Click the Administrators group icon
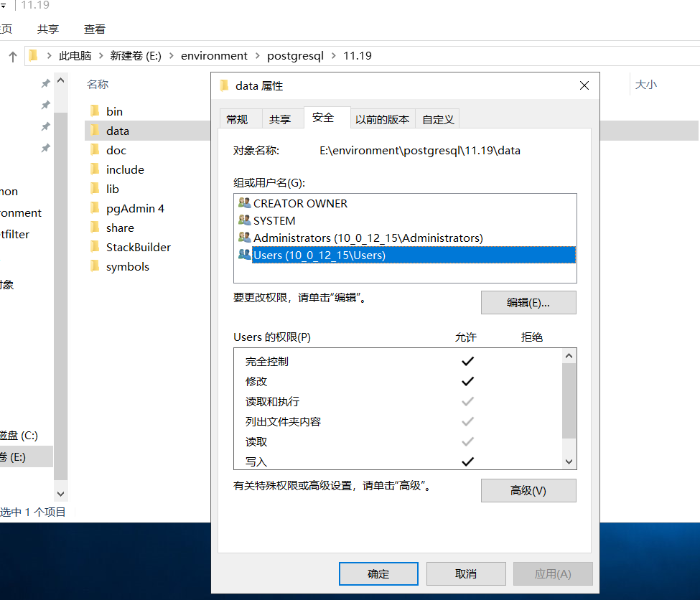Screen dimensions: 700x600 coord(244,238)
